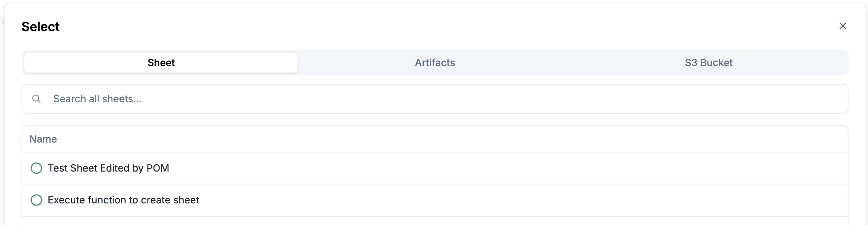
Task: Close the Select dialog
Action: (843, 26)
